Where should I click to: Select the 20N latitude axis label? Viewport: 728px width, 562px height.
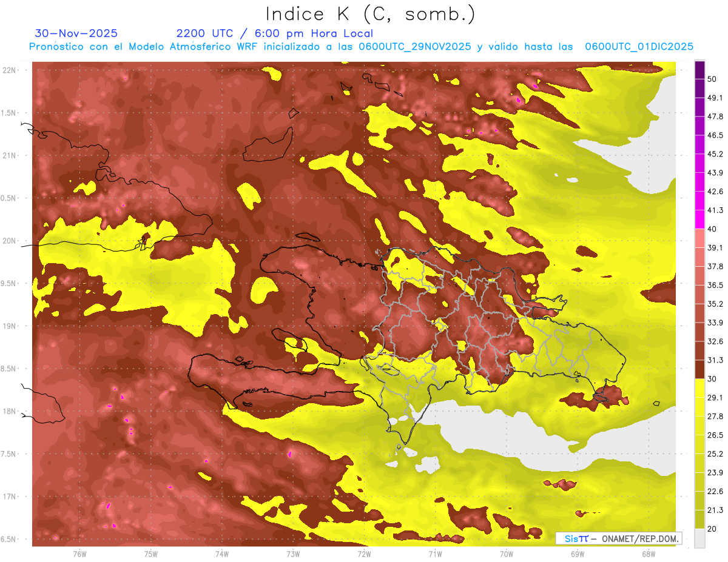click(x=9, y=241)
